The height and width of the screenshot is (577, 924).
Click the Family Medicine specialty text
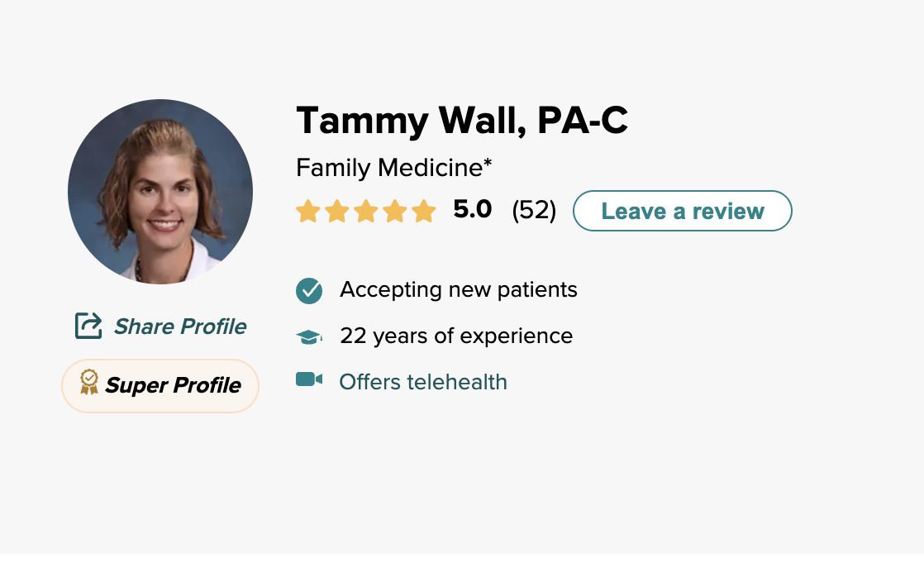393,168
